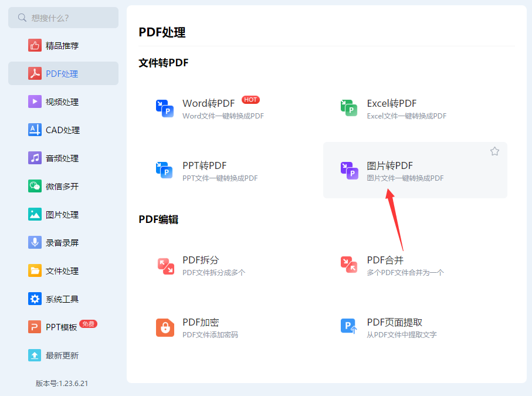Click the purple play icon for 视频处理

click(35, 102)
